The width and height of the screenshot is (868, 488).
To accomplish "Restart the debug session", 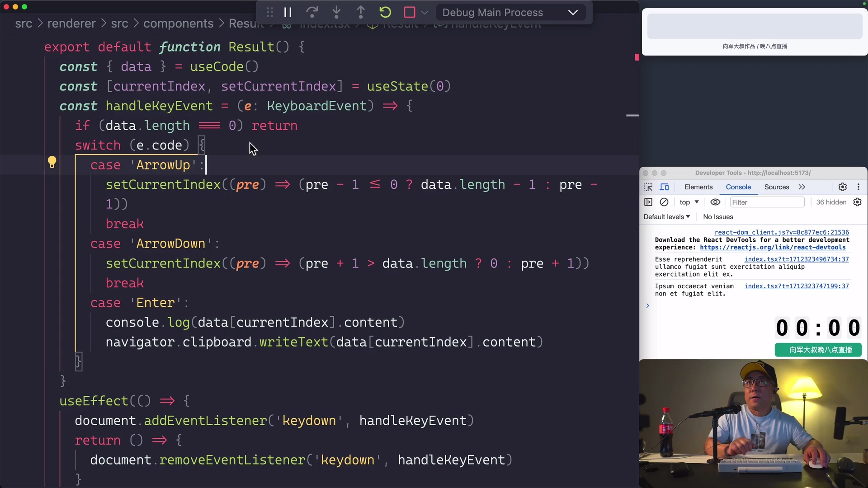I will pyautogui.click(x=385, y=12).
